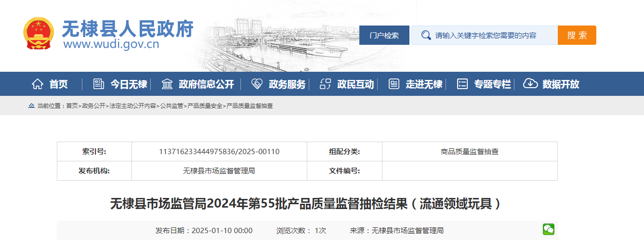Click the 商品质量监督抽查 category cell
This screenshot has height=249, width=644.
coord(470,151)
